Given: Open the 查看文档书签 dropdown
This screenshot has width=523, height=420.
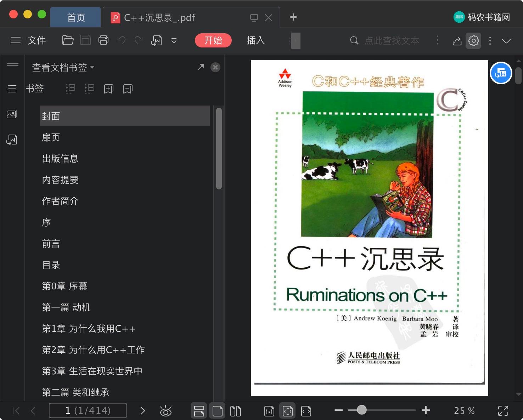Looking at the screenshot, I should pos(63,67).
